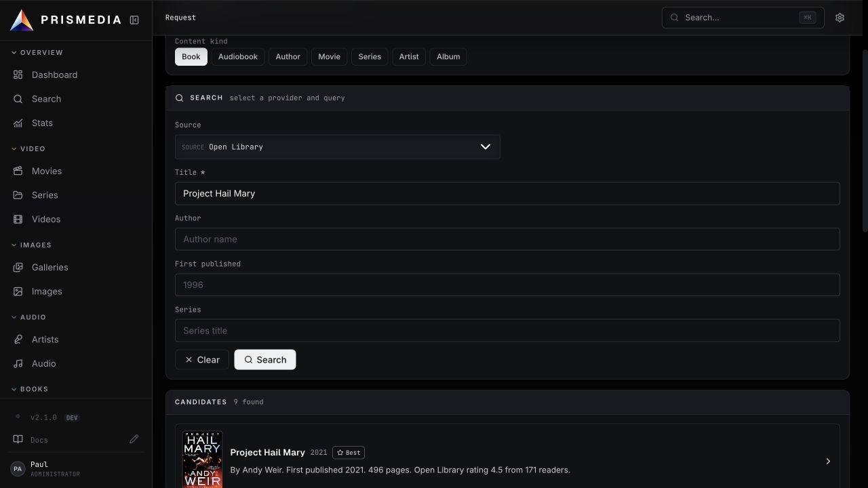The height and width of the screenshot is (488, 868).
Task: Open the Docs link
Action: [x=39, y=440]
